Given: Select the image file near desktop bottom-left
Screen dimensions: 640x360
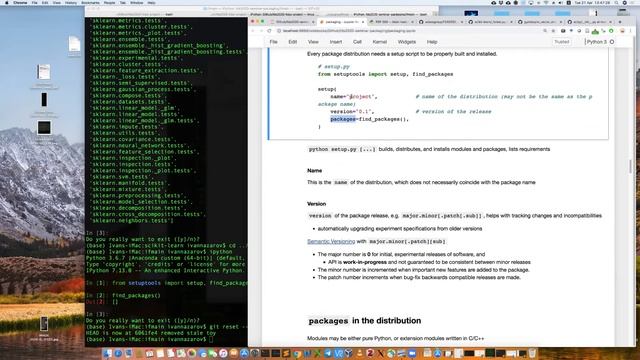Looking at the screenshot, I should pyautogui.click(x=44, y=324).
